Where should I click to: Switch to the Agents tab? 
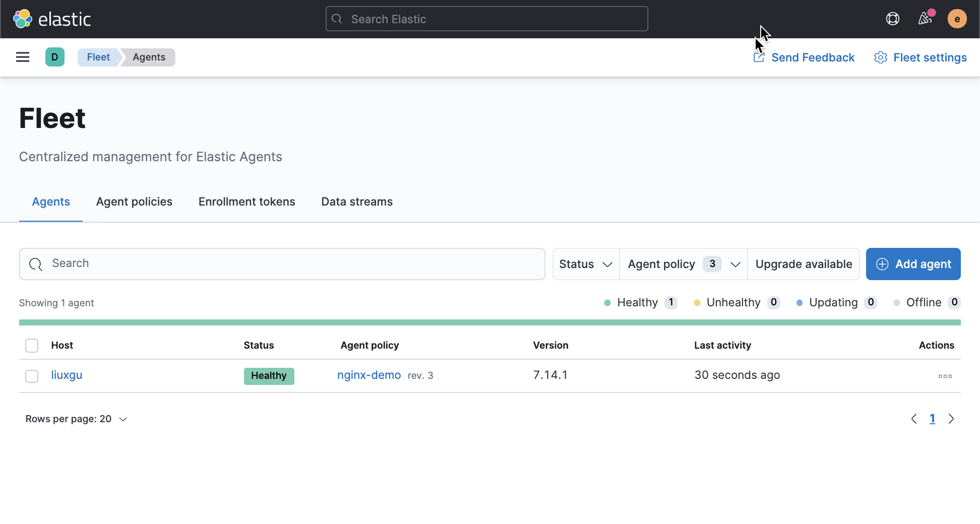coord(51,202)
